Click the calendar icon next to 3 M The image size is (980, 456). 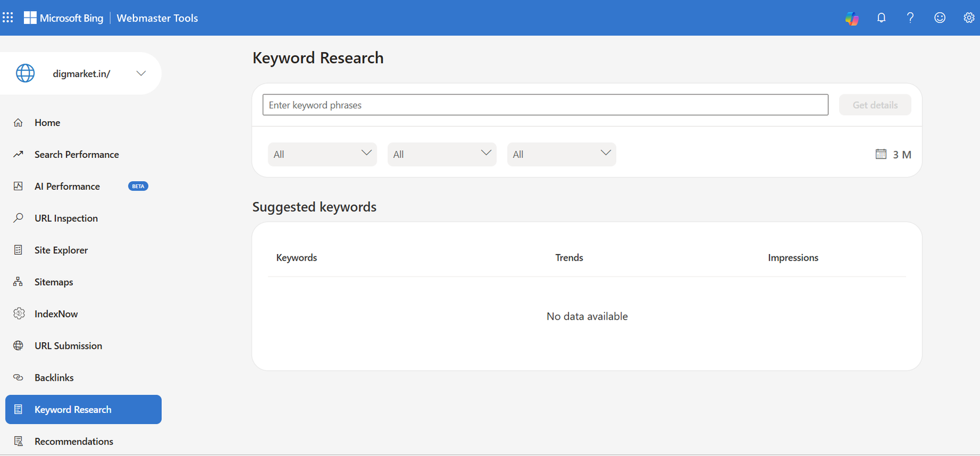click(x=881, y=154)
